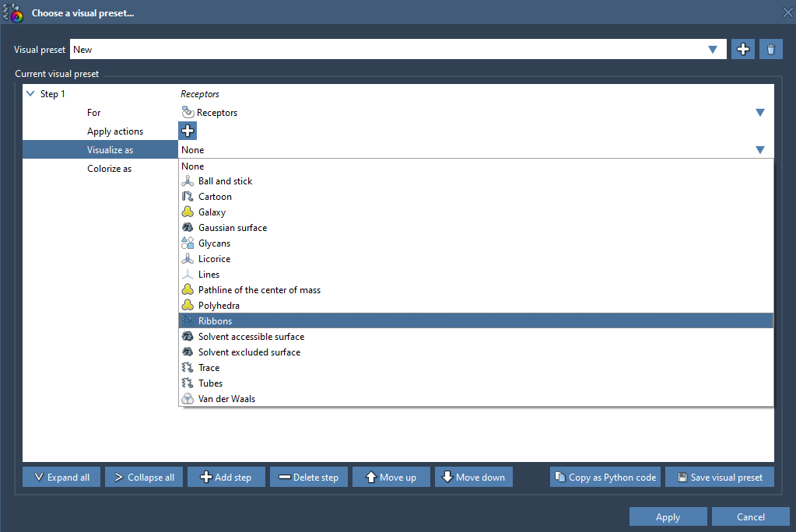Click the Ball and stick icon
Image resolution: width=796 pixels, height=532 pixels.
click(x=188, y=181)
